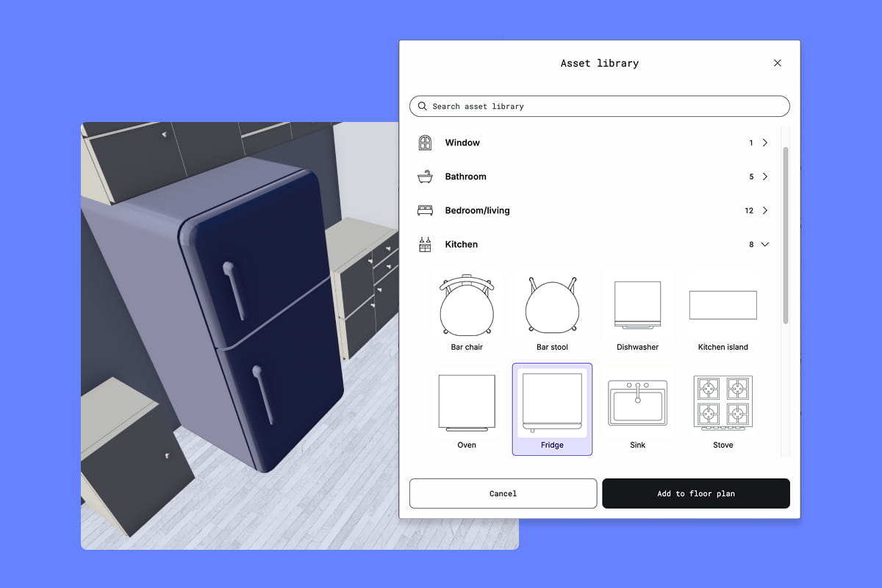Select the Oven asset icon
Viewport: 882px width, 588px height.
[467, 403]
